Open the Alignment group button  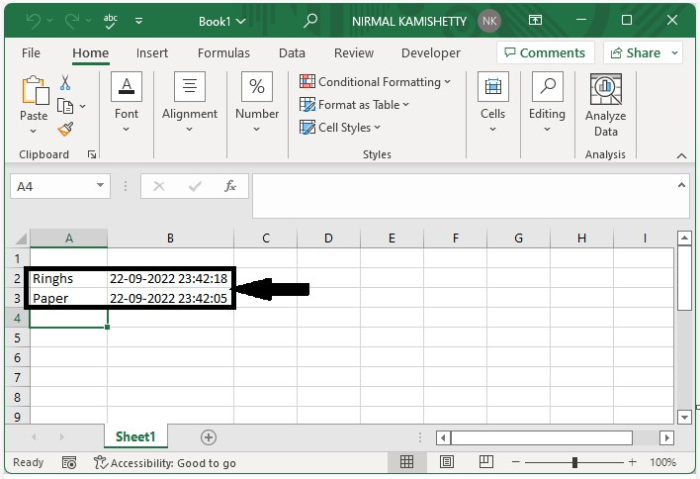click(190, 102)
